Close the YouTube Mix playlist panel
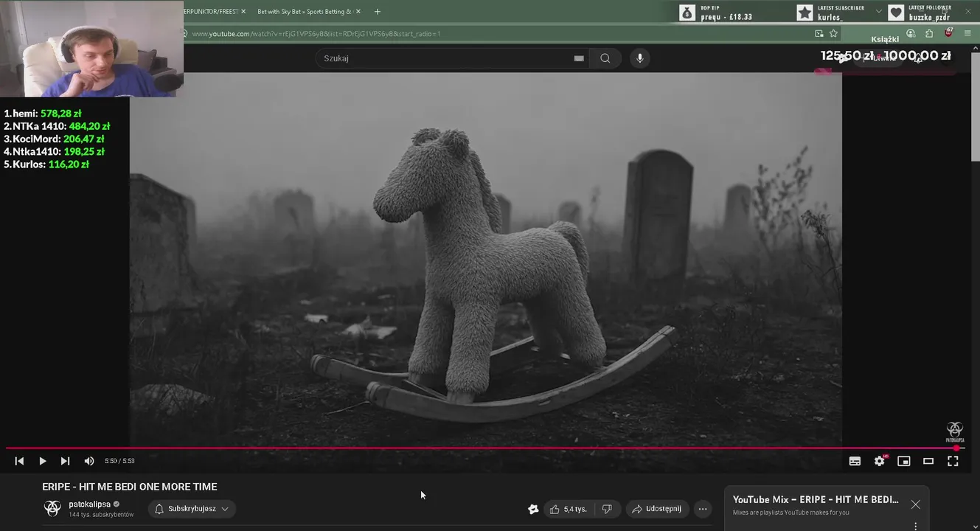The image size is (980, 531). point(915,504)
